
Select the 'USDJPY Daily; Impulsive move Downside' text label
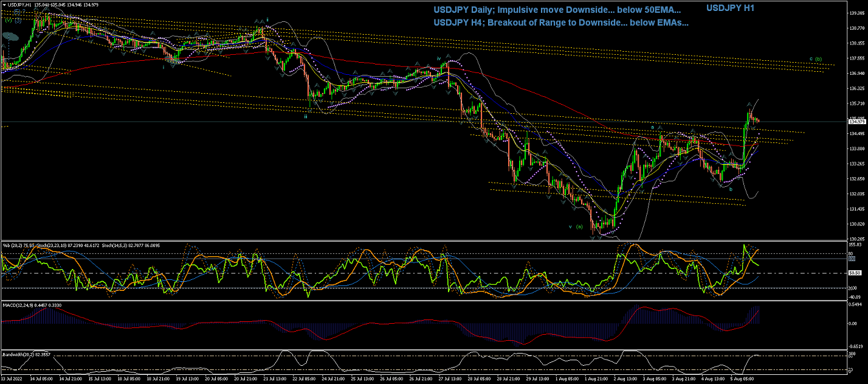[557, 10]
